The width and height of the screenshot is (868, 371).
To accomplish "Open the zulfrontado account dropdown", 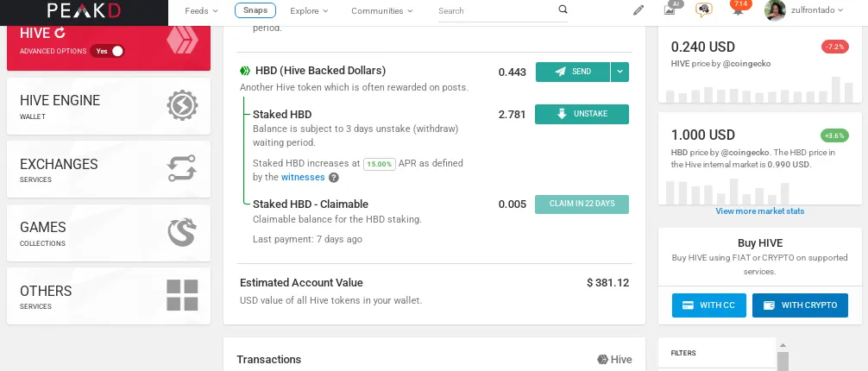I will (x=816, y=10).
